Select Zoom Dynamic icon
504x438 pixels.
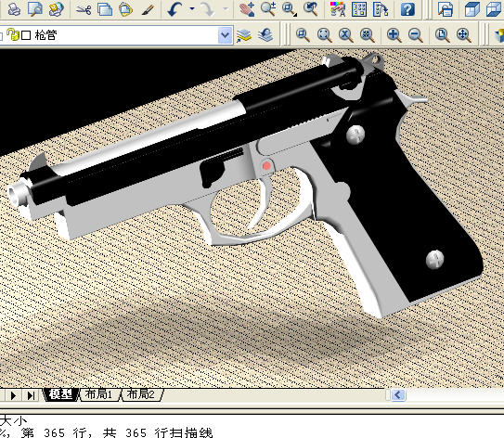click(x=324, y=35)
